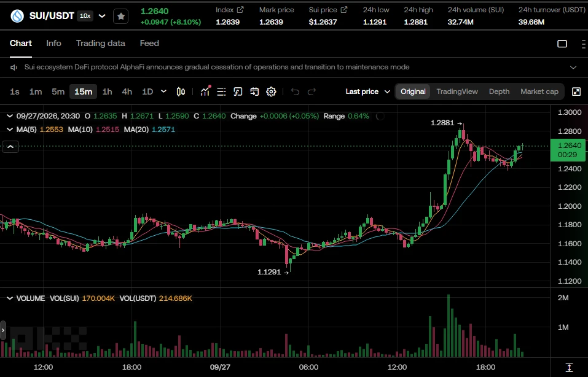Click the Sui price label link
This screenshot has height=377, width=588.
(323, 10)
